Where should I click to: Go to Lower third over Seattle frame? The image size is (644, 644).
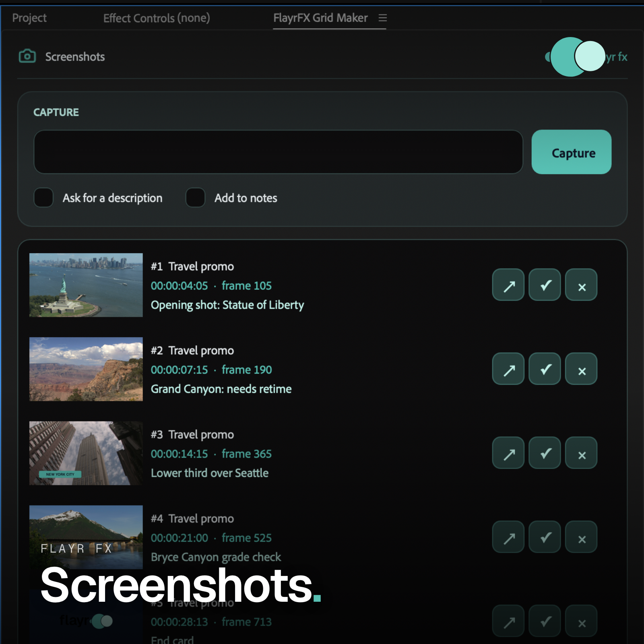tap(508, 453)
